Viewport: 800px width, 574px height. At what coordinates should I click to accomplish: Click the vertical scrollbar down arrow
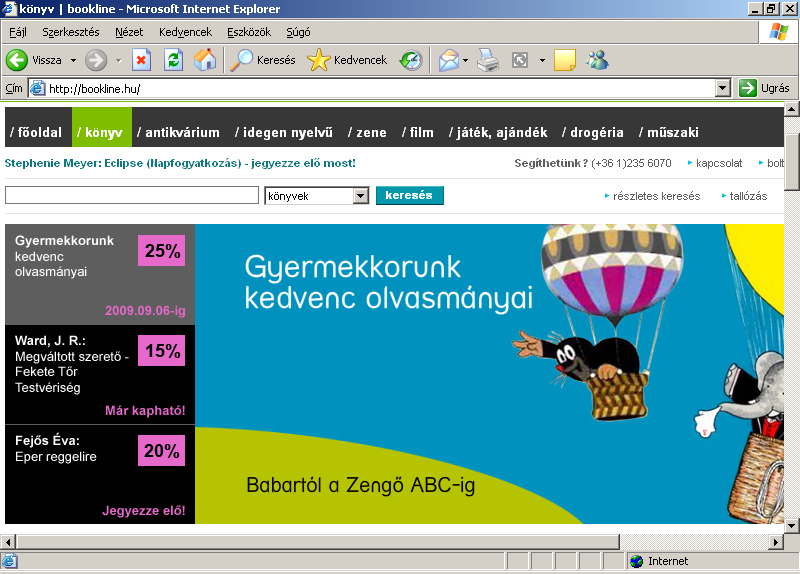792,525
